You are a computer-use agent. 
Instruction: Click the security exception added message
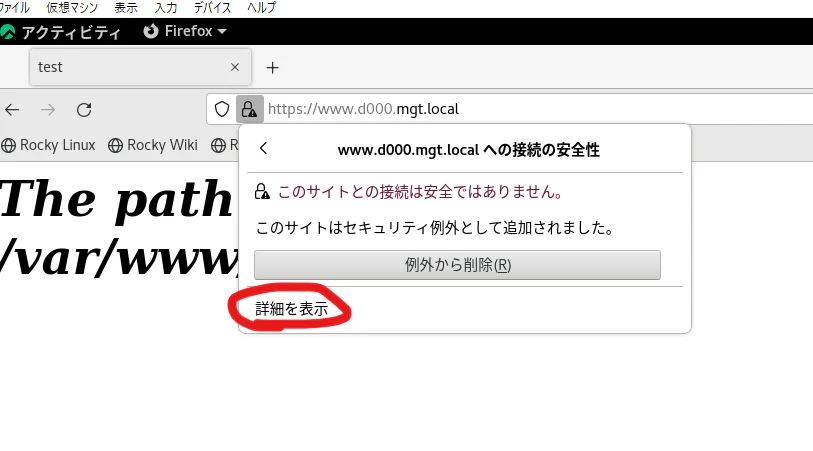435,228
